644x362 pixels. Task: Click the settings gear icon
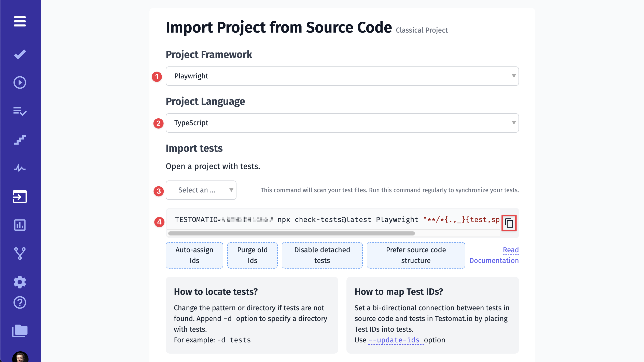tap(20, 282)
